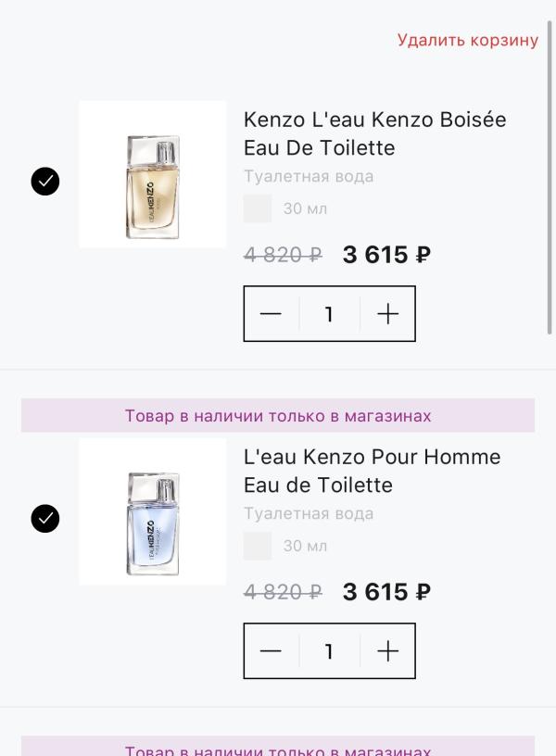
Task: Increase quantity of L'eau Kenzo Pour Homme
Action: [x=387, y=651]
